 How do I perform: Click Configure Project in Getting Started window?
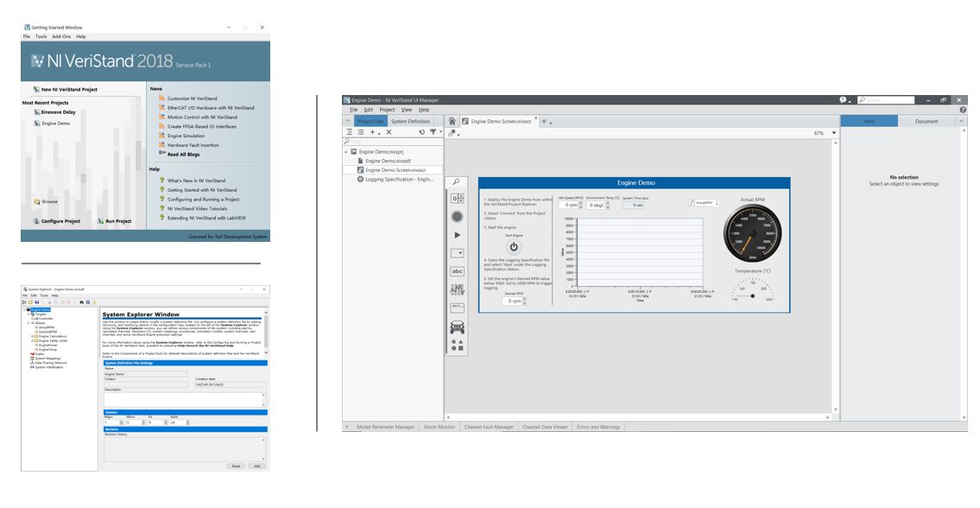coord(56,221)
